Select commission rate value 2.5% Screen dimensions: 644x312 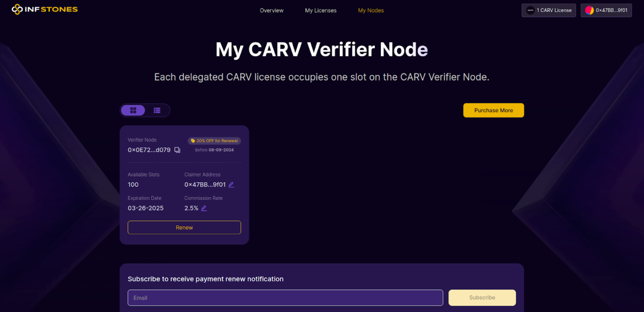191,208
